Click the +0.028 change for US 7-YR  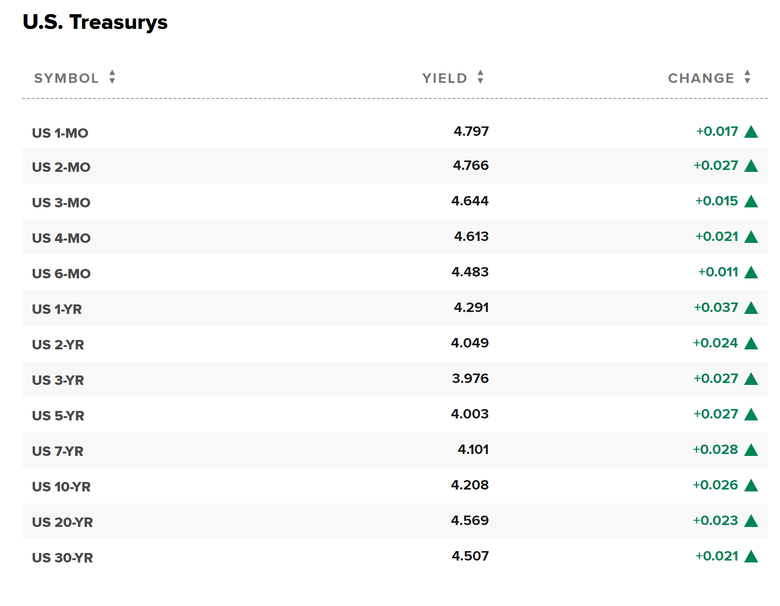point(715,449)
